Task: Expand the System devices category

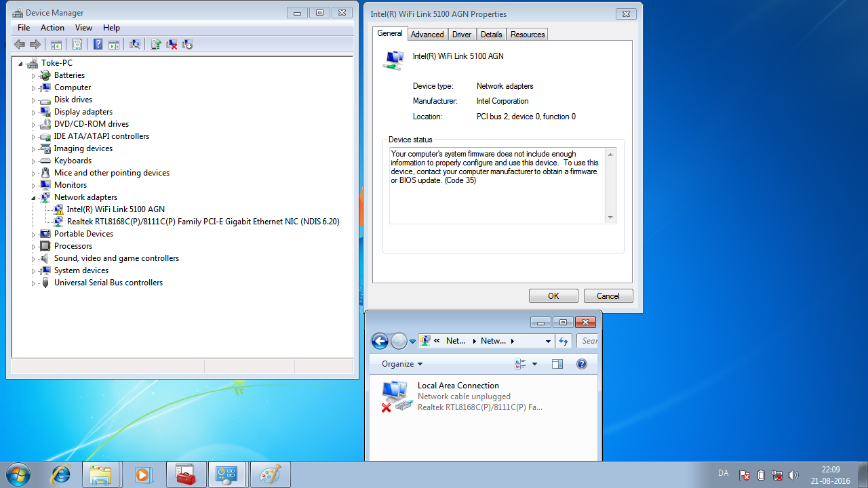Action: click(x=33, y=271)
